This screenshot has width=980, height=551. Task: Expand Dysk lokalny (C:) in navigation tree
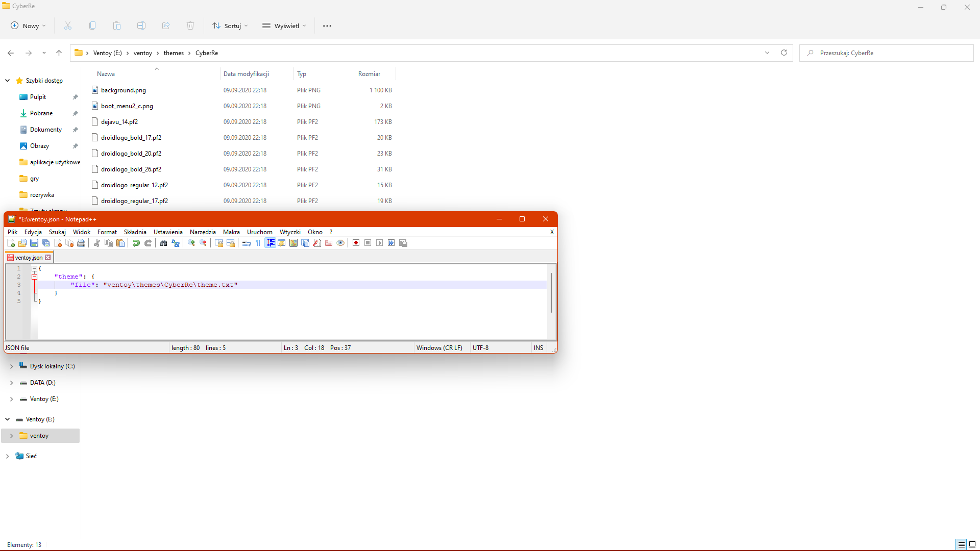pos(11,366)
